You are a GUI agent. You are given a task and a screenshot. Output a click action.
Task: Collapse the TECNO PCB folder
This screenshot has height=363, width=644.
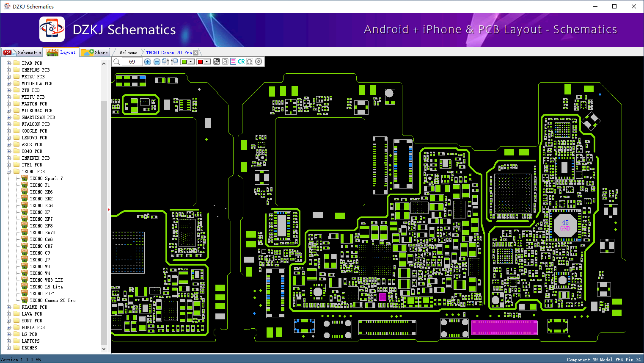click(x=8, y=172)
